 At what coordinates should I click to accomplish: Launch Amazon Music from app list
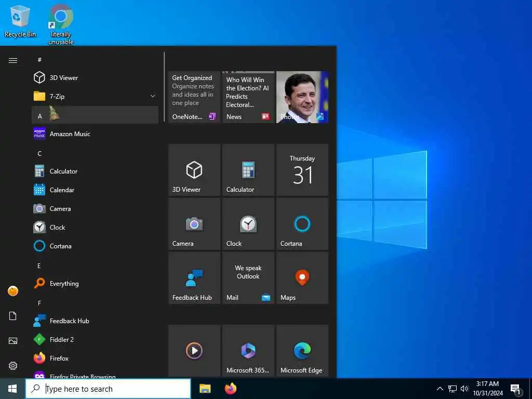(95, 134)
